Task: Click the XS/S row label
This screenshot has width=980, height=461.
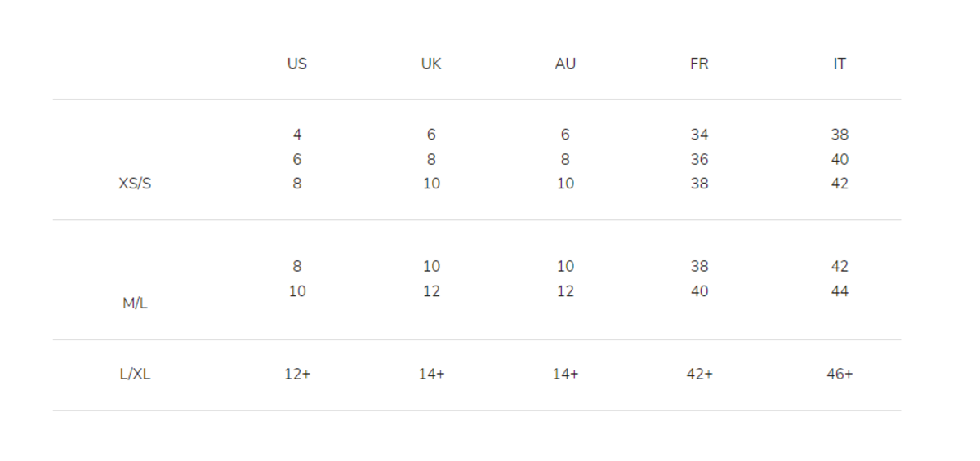Action: tap(135, 184)
